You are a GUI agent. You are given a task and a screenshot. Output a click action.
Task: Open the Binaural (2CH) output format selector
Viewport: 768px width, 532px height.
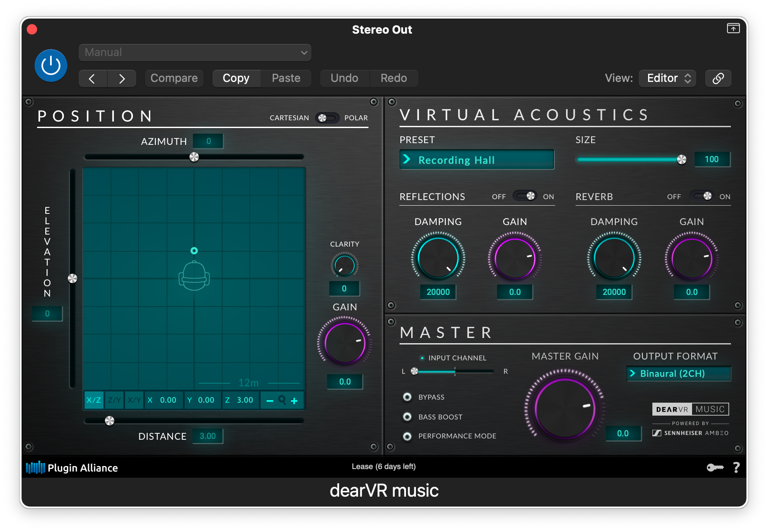[678, 374]
